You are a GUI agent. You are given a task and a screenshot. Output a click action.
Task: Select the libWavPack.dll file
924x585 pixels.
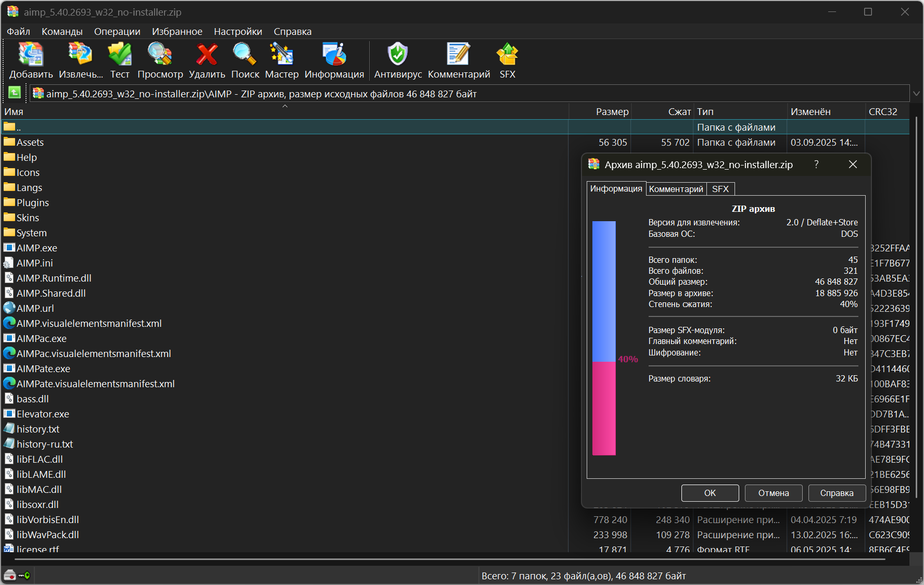point(48,535)
